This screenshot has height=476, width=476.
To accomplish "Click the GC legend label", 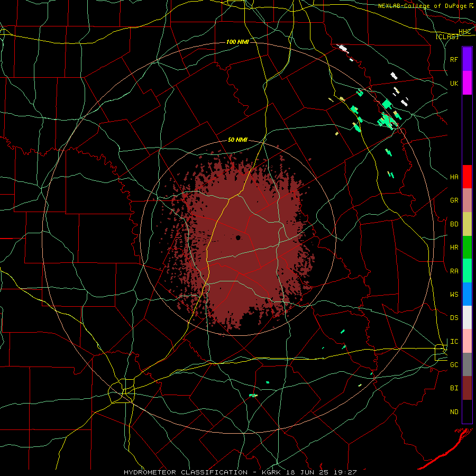I will 454,365.
